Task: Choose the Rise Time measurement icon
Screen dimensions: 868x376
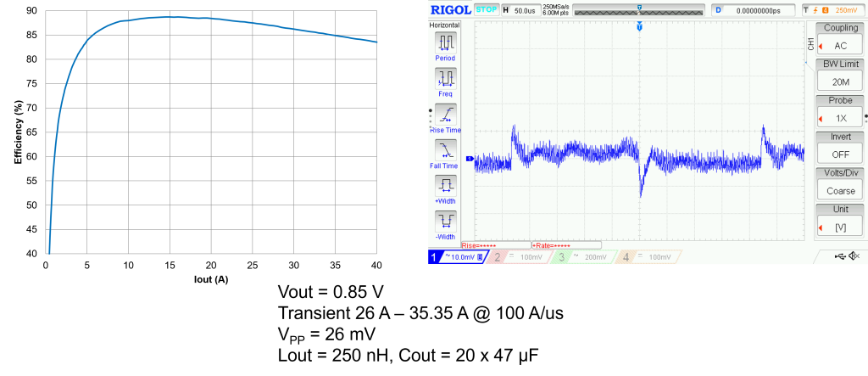Action: (445, 115)
